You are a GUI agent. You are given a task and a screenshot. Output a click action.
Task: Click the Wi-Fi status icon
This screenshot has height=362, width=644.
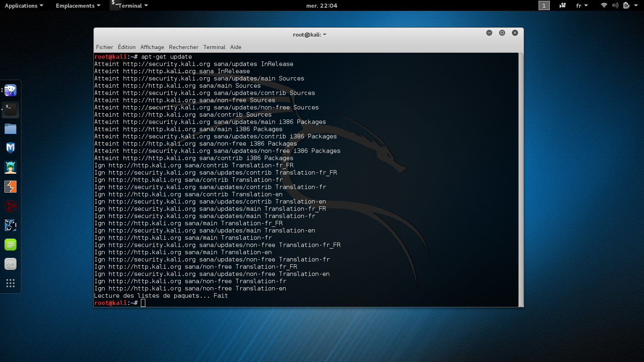coord(604,5)
